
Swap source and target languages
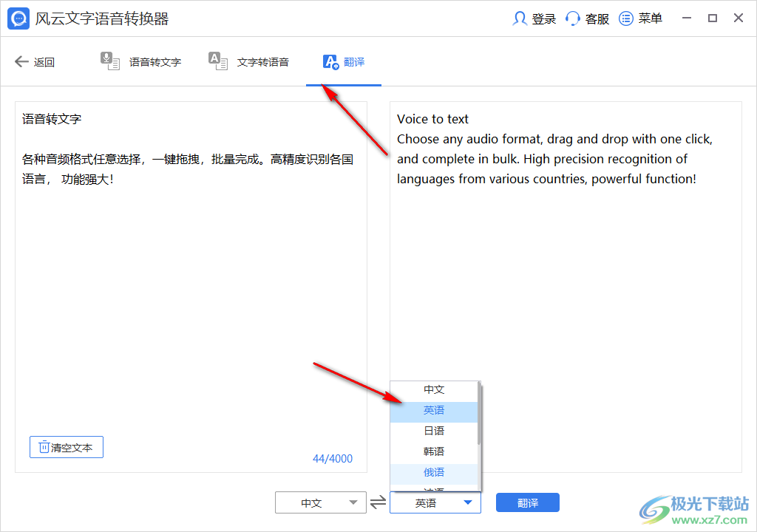(378, 502)
